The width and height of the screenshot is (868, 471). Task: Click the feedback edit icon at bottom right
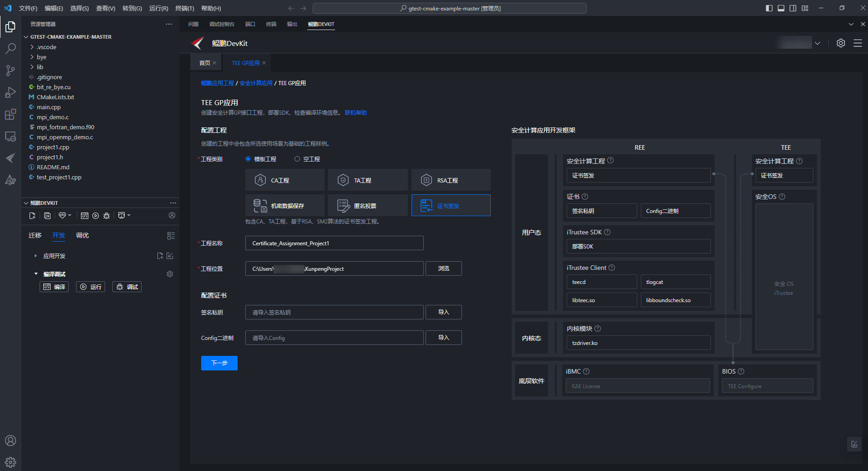[854, 444]
